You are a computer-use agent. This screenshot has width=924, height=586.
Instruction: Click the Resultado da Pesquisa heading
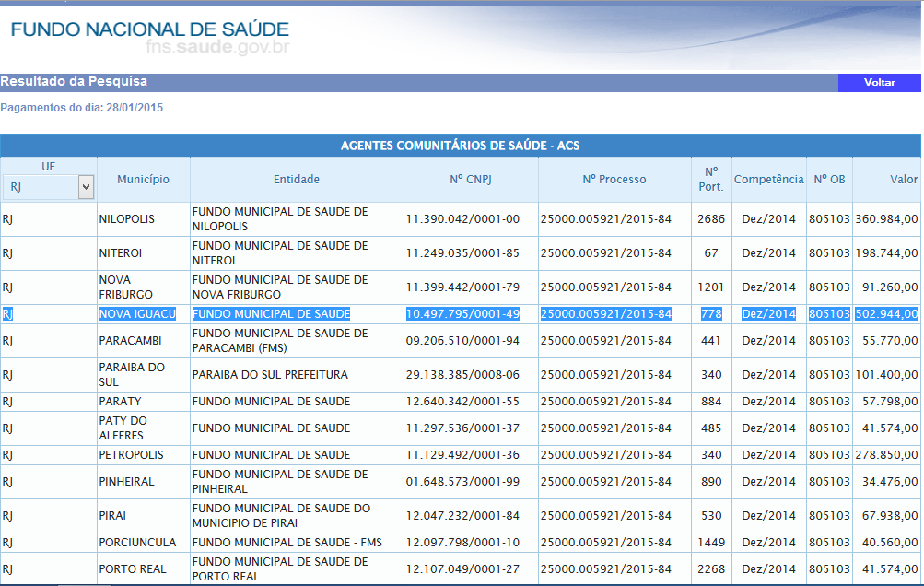74,81
